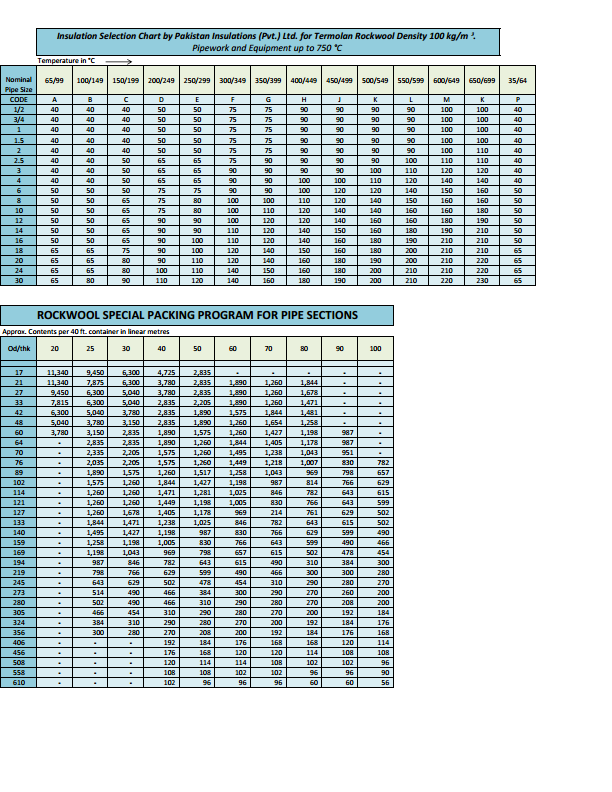Click the 35/64 temperature column header
The width and height of the screenshot is (612, 792).
pos(517,79)
